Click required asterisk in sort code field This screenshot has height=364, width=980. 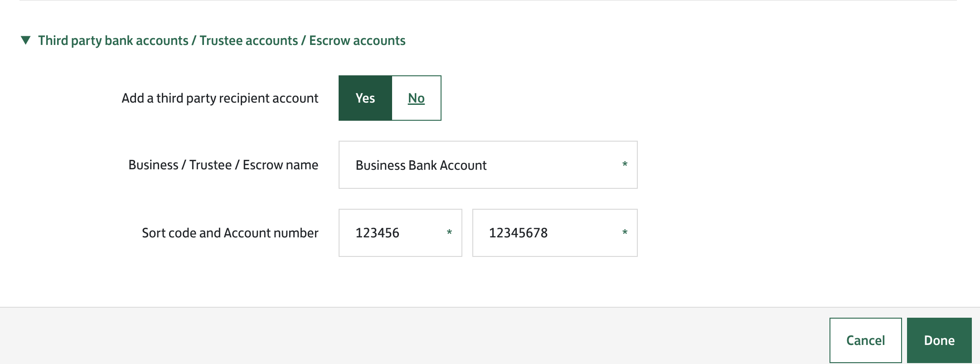coord(449,233)
